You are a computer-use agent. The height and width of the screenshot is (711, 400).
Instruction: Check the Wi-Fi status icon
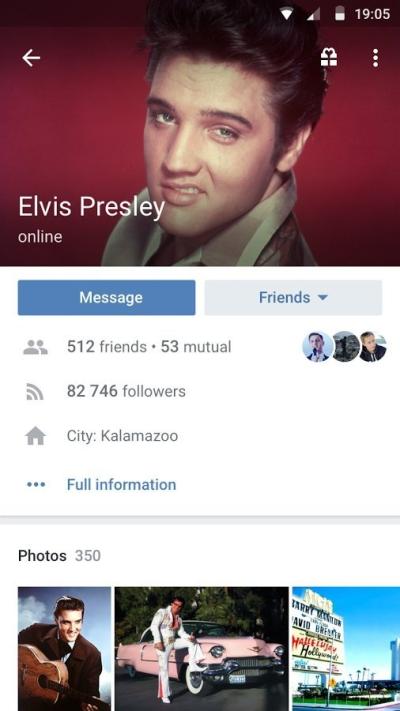point(286,14)
